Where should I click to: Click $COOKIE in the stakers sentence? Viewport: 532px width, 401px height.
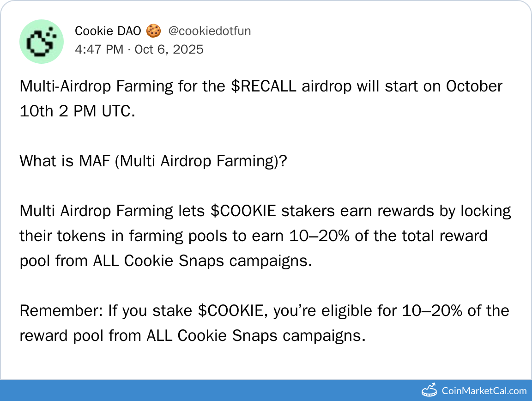pyautogui.click(x=243, y=211)
